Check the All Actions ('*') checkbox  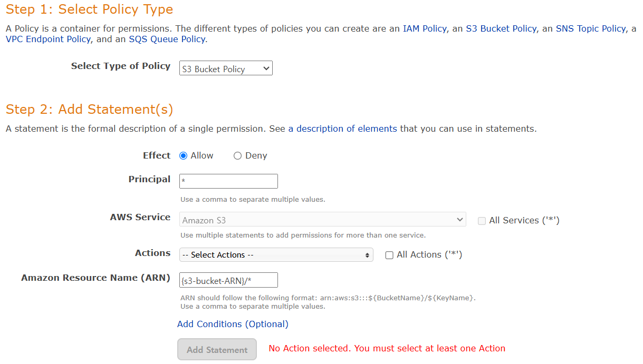389,255
